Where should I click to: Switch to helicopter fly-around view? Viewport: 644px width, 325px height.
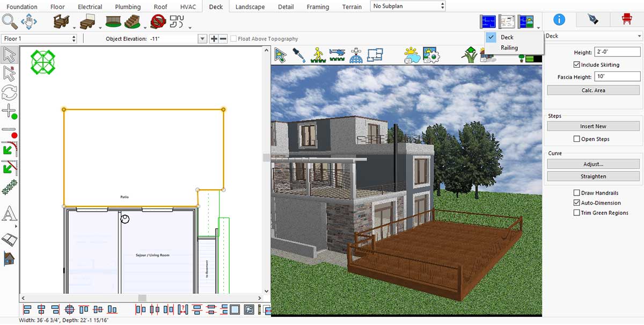click(x=337, y=55)
